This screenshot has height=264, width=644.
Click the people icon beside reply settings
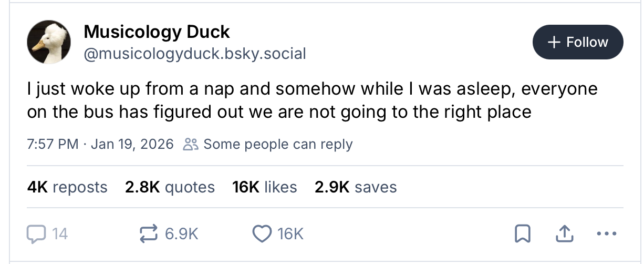[190, 144]
